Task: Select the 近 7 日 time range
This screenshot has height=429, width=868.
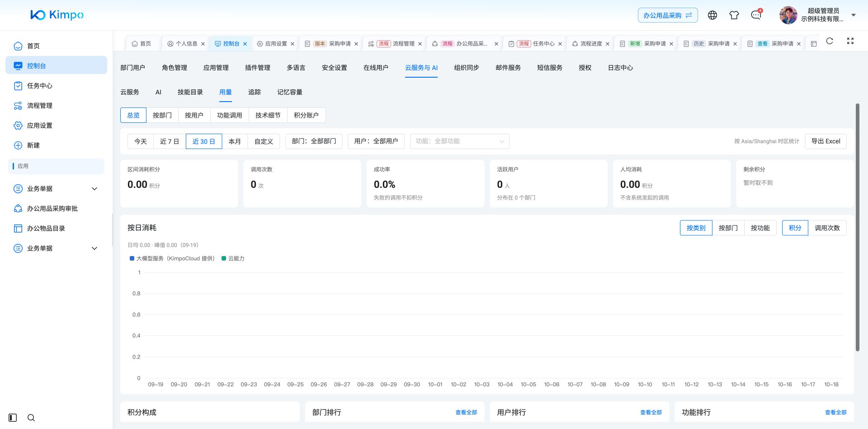Action: (x=170, y=141)
